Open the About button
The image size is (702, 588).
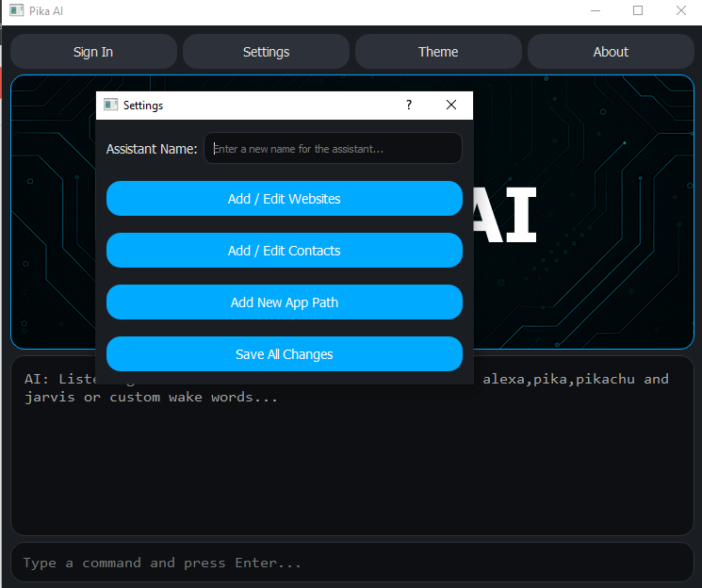(611, 52)
